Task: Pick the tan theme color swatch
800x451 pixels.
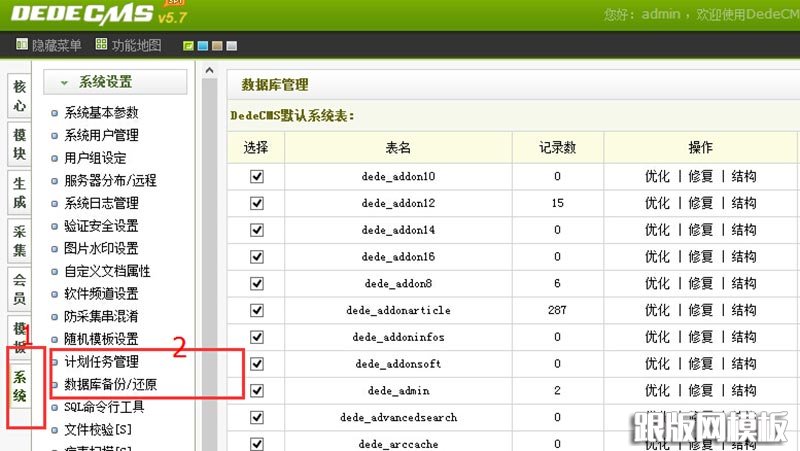Action: 217,46
